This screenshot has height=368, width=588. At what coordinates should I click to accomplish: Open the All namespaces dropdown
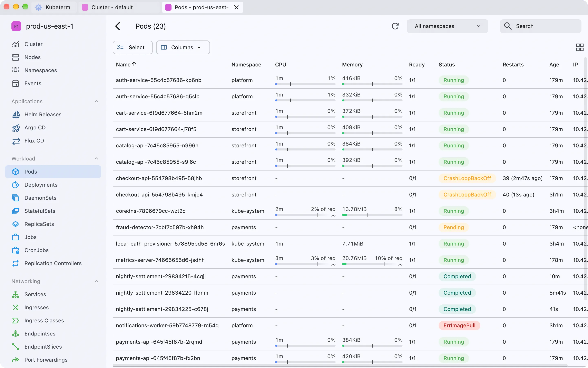pyautogui.click(x=447, y=26)
